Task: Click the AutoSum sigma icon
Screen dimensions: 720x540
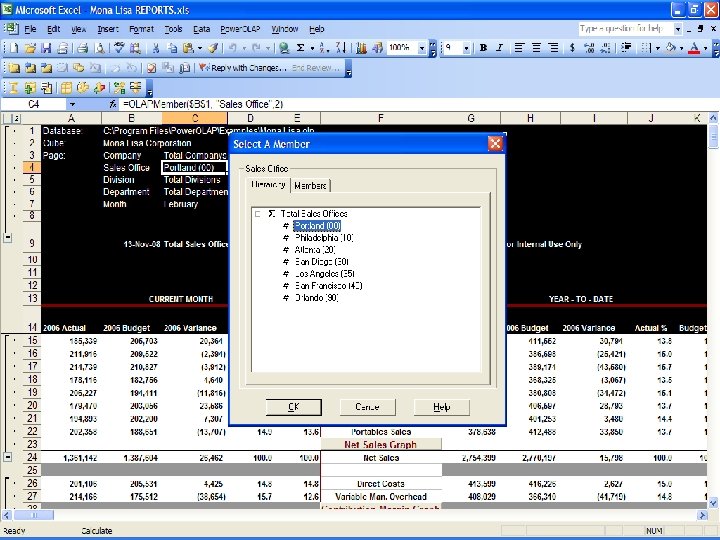Action: (301, 48)
